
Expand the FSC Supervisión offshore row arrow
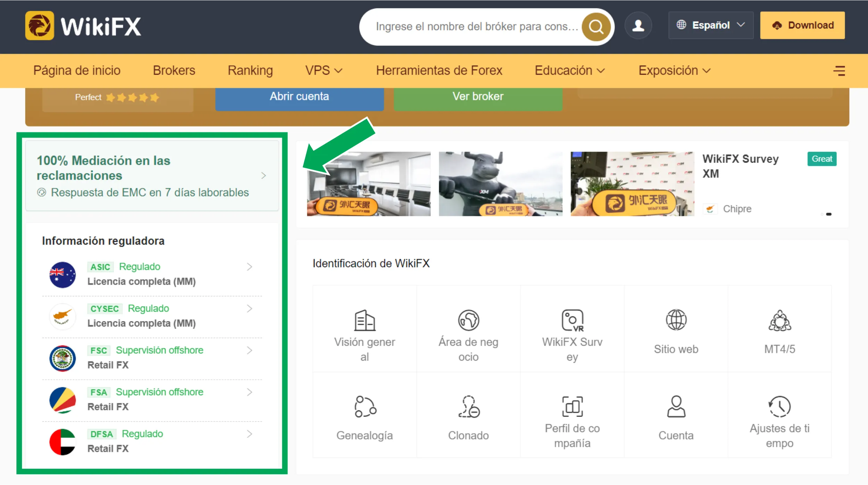(x=249, y=350)
